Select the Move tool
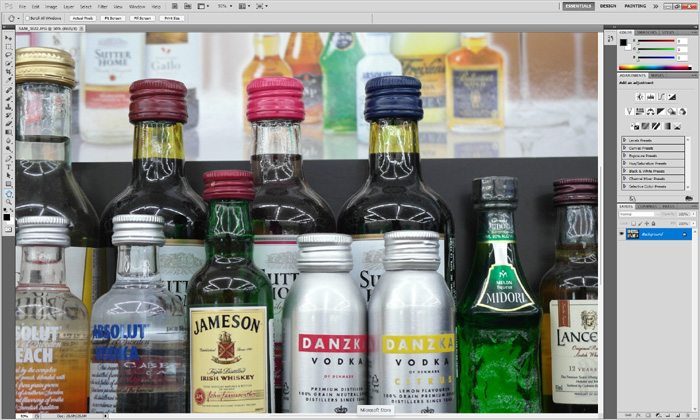 click(x=8, y=38)
